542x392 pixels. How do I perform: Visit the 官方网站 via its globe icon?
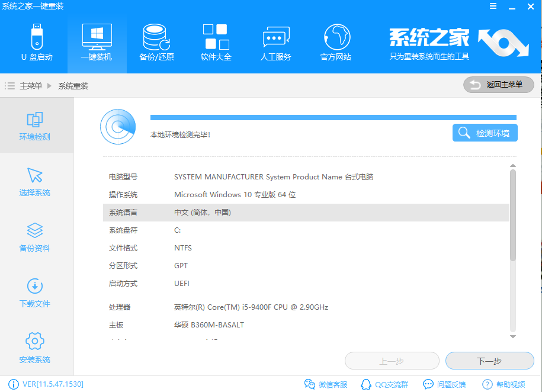[335, 41]
